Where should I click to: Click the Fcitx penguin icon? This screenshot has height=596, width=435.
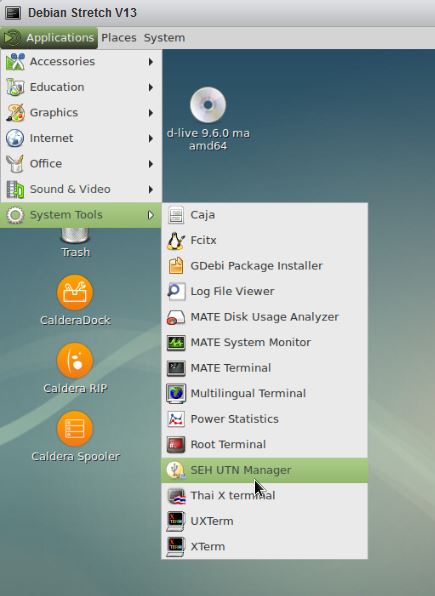click(176, 240)
